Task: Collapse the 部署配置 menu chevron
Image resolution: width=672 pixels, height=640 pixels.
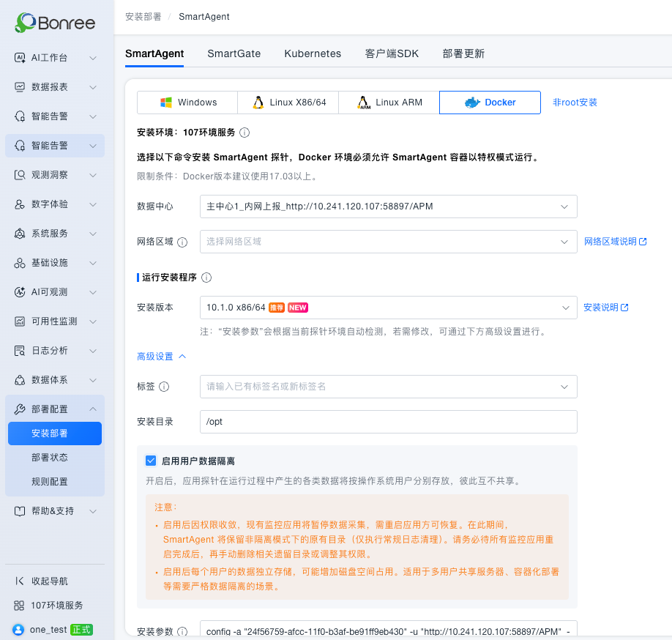Action: [x=93, y=409]
